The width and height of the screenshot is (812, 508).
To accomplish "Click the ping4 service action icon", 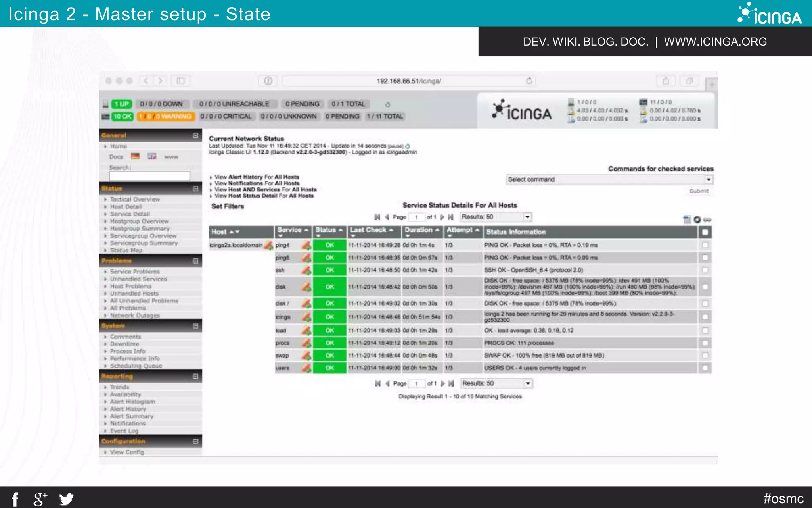I will pyautogui.click(x=306, y=245).
